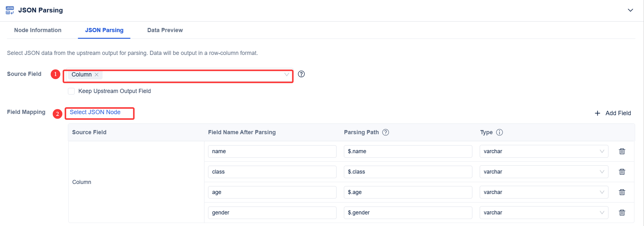Image resolution: width=644 pixels, height=226 pixels.
Task: Edit the gender field name input
Action: click(x=272, y=213)
